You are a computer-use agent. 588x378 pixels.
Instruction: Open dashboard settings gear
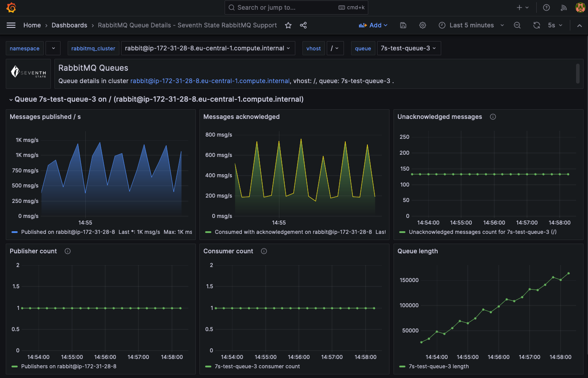point(423,25)
